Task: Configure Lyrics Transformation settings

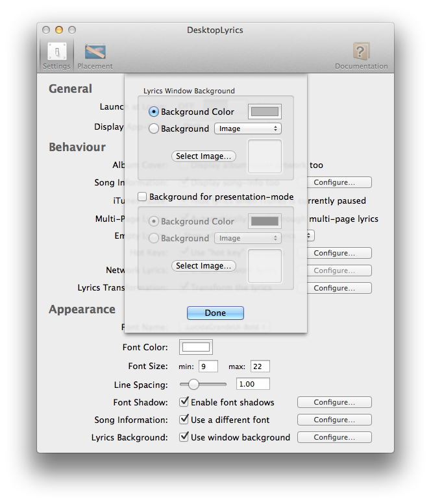Action: click(339, 288)
